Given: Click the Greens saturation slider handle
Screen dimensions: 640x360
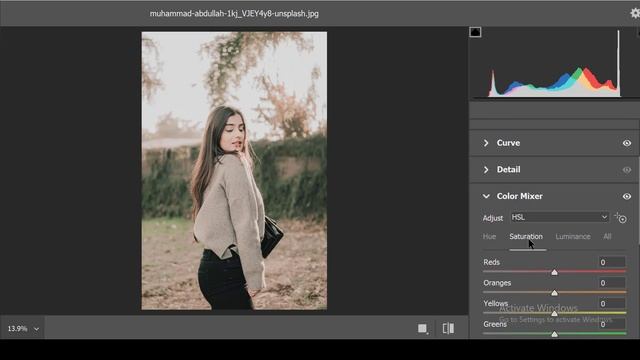Looking at the screenshot, I should point(554,334).
